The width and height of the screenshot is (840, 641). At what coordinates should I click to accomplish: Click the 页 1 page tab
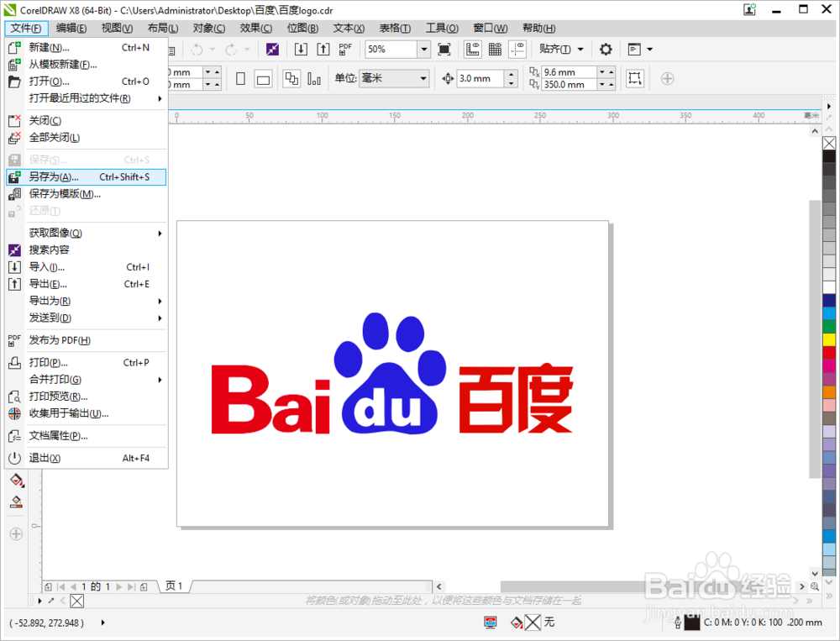(173, 586)
